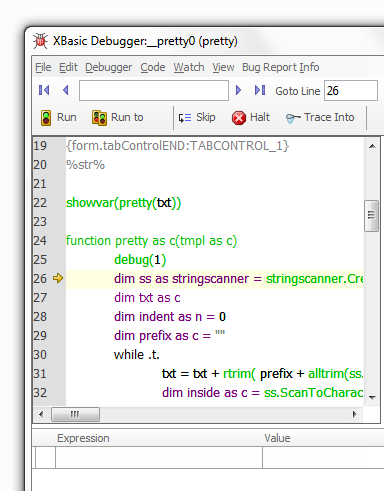This screenshot has width=384, height=491.
Task: Click the row selector cell in watch grid
Action: click(45, 458)
